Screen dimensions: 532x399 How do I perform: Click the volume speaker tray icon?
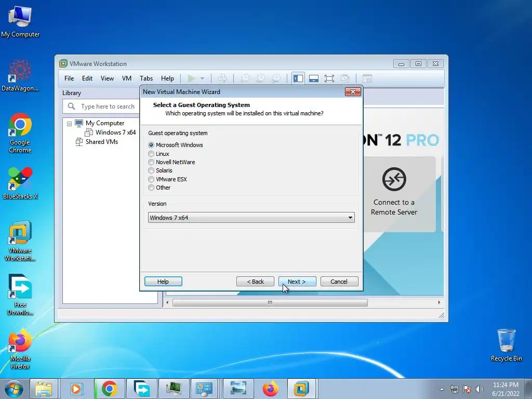[x=480, y=389]
